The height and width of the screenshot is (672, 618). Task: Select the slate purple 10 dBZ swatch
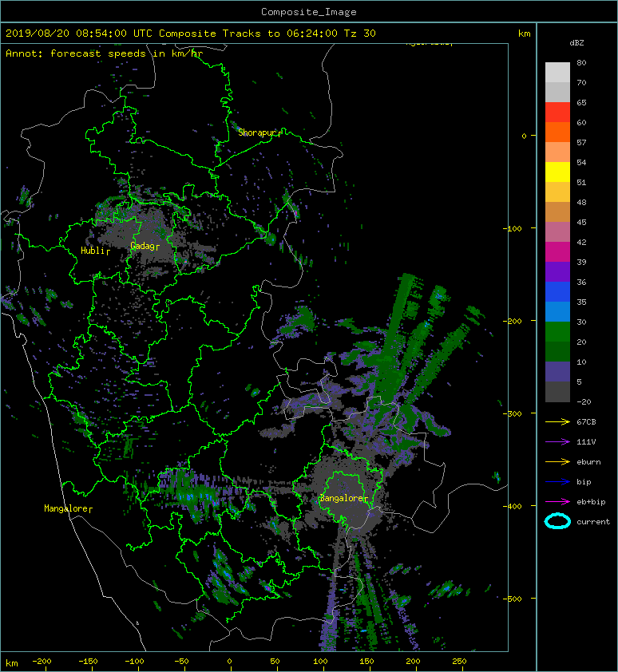tap(557, 371)
